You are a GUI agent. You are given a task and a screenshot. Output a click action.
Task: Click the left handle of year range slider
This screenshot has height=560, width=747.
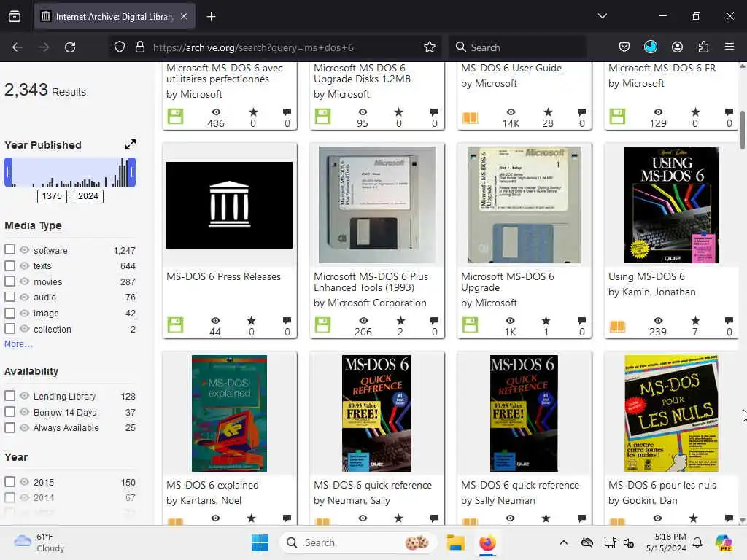pyautogui.click(x=7, y=172)
